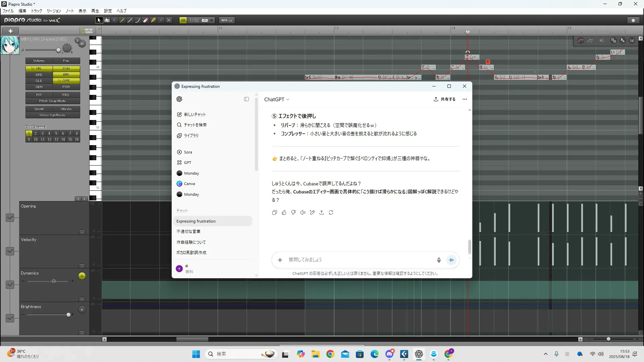Select the yellow pencil draw tool

click(122, 20)
